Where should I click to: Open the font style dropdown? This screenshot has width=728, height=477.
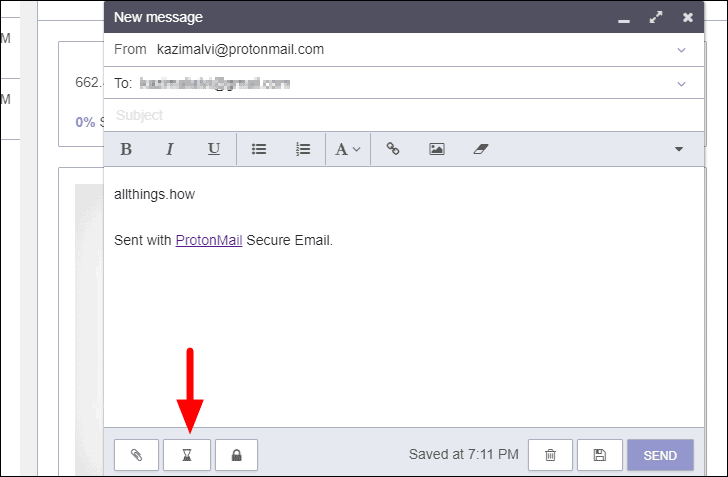[347, 149]
